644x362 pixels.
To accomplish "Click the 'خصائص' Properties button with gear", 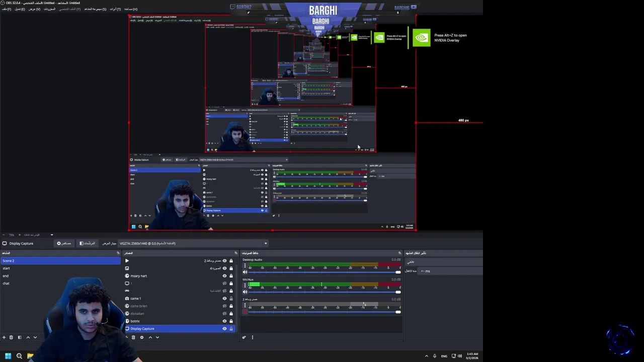I will [64, 243].
